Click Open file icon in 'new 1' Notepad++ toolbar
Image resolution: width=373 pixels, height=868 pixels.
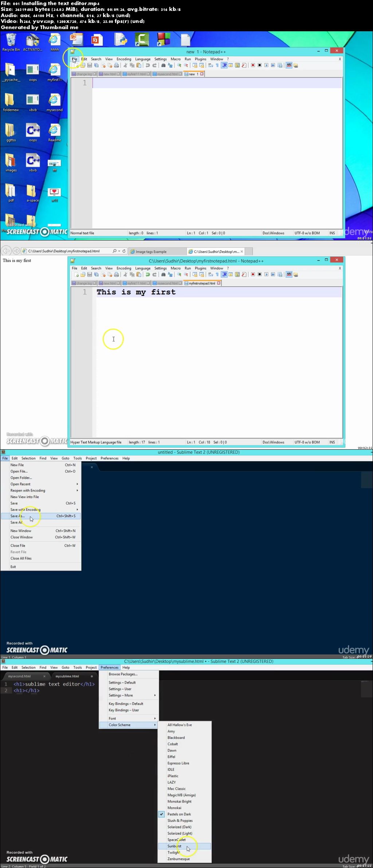[83, 65]
